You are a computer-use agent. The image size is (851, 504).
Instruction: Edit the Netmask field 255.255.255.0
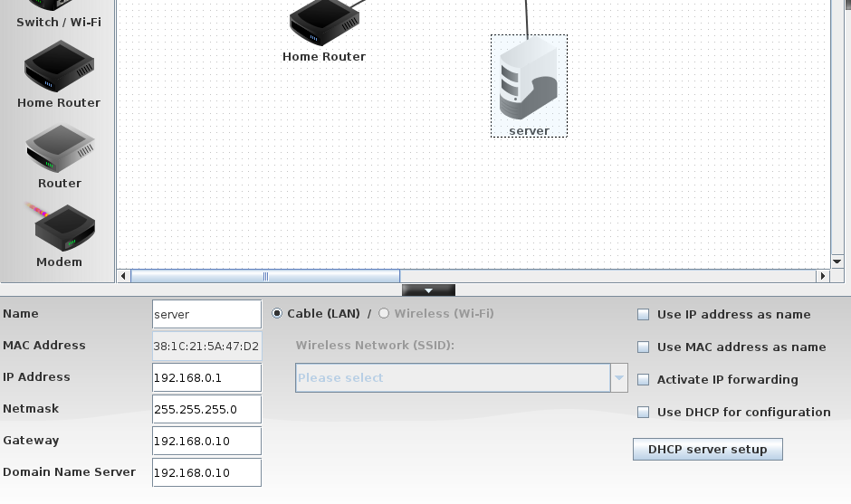(206, 409)
